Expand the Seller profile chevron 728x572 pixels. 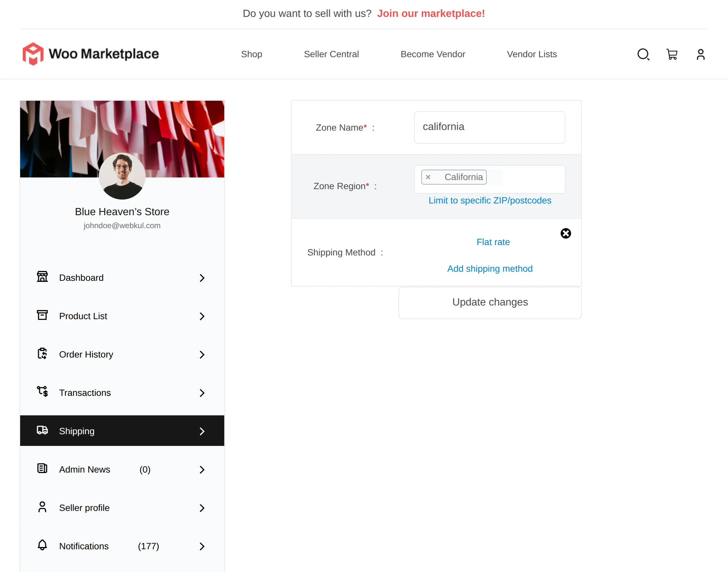pyautogui.click(x=202, y=508)
